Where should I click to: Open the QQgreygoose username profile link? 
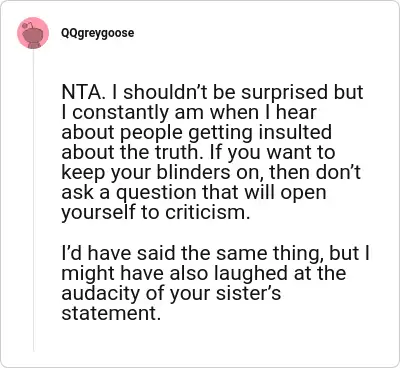point(97,33)
